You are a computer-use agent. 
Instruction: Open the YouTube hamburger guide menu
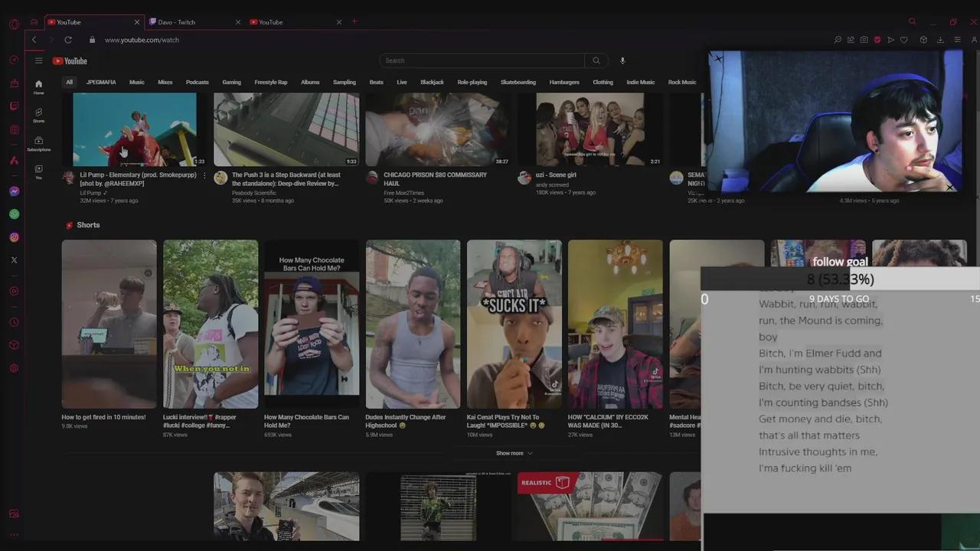pos(38,60)
